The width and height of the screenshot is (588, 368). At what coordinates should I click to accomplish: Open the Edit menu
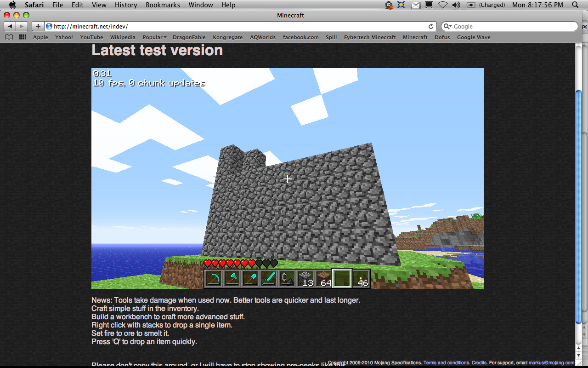78,5
